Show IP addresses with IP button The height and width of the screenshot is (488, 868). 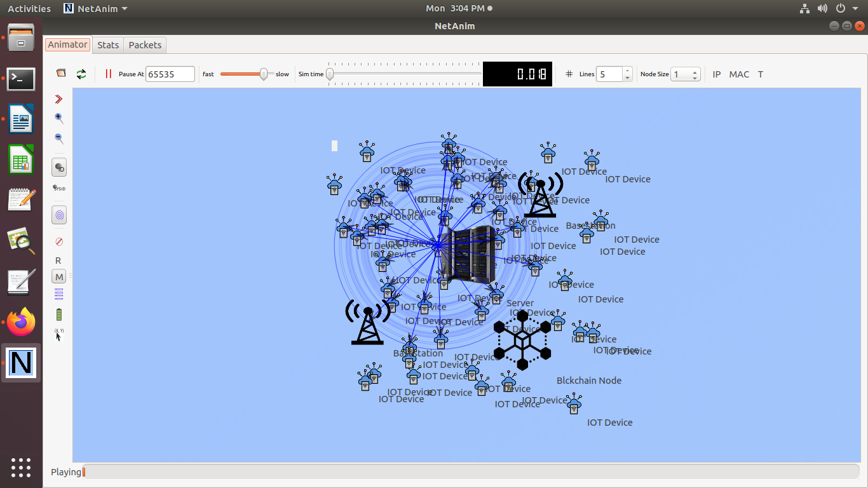(717, 74)
